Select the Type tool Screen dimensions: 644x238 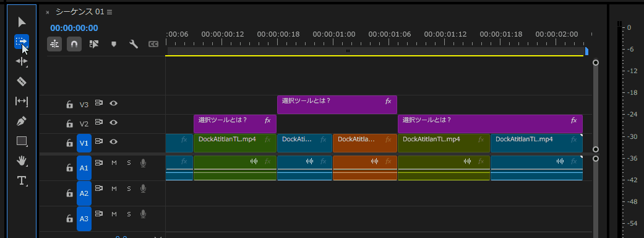(x=22, y=181)
